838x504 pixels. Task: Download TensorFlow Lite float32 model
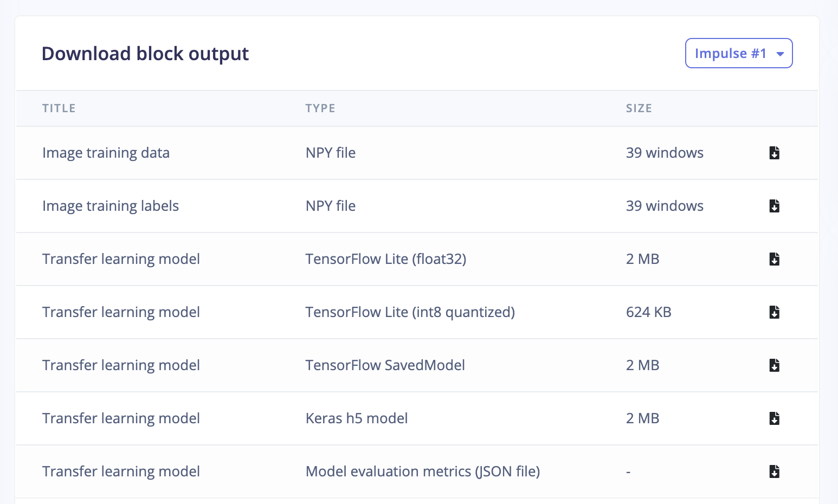tap(775, 259)
